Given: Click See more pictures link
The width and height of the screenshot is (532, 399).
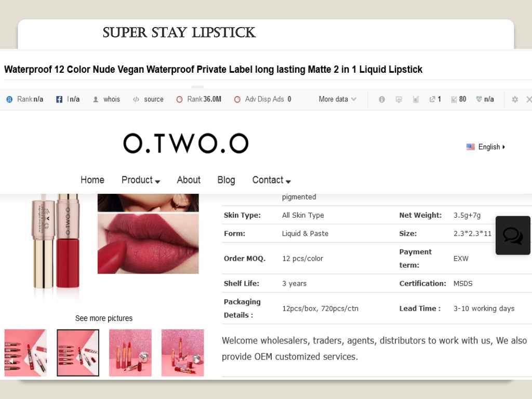Looking at the screenshot, I should (104, 318).
